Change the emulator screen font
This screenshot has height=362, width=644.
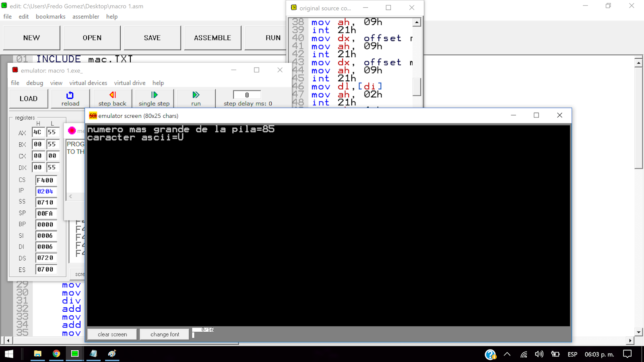(x=164, y=334)
